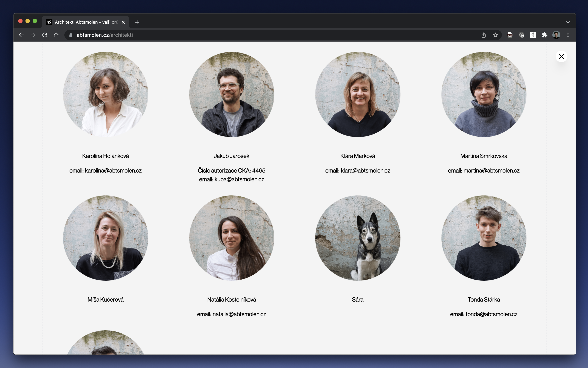
Task: Open the first extension icon after the address bar
Action: [510, 35]
